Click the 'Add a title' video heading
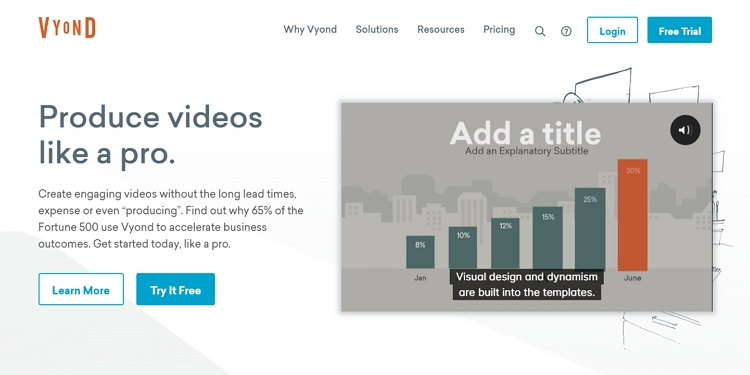 [x=525, y=133]
